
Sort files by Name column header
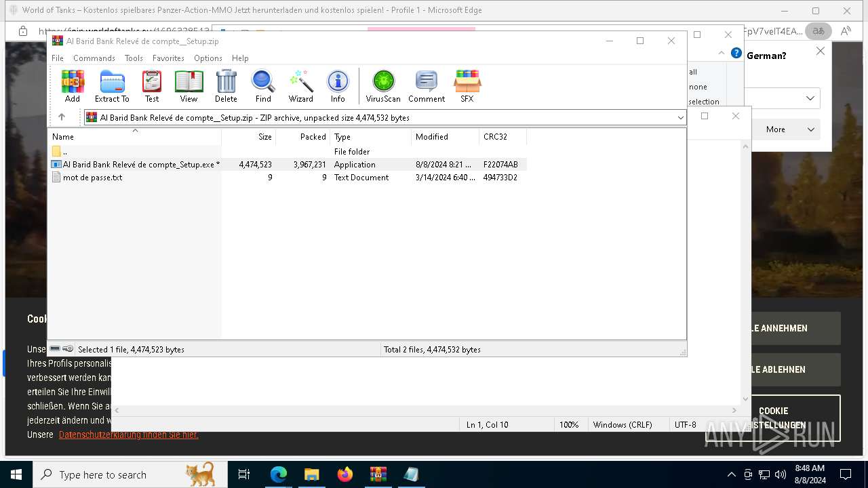tap(135, 137)
